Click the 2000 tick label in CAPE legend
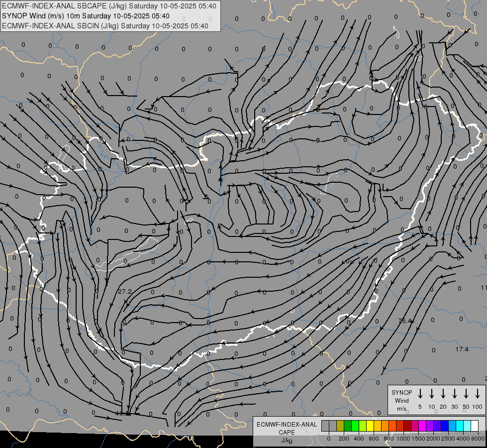The width and height of the screenshot is (487, 448). pos(433,439)
